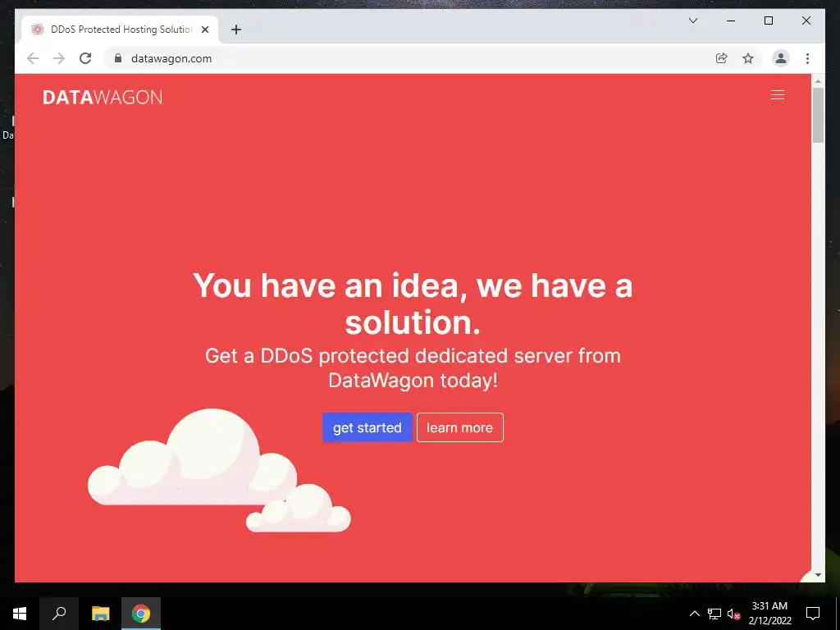Open the Chrome profile avatar menu

point(781,58)
